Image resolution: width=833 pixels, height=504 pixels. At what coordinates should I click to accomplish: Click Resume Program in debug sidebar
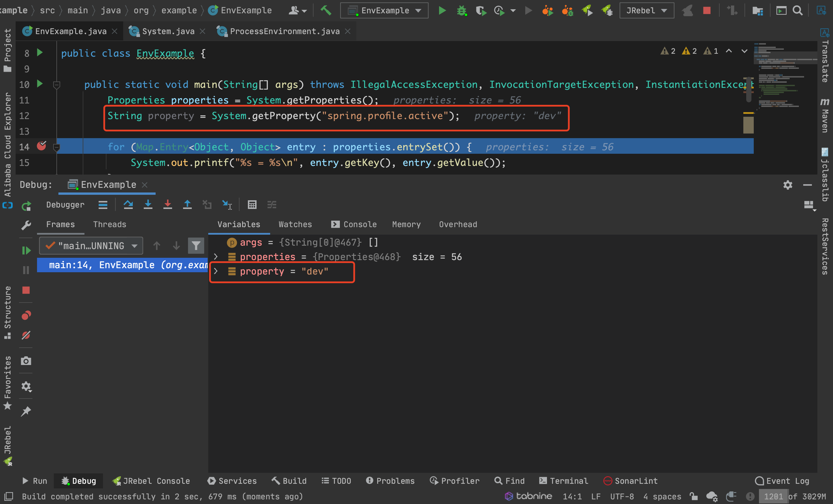point(26,250)
